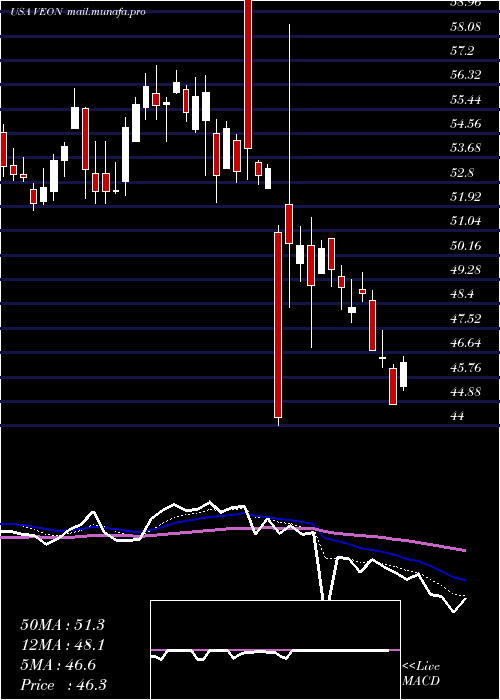Click the 57.2 price axis label
Image resolution: width=500 pixels, height=700 pixels.
tap(462, 51)
